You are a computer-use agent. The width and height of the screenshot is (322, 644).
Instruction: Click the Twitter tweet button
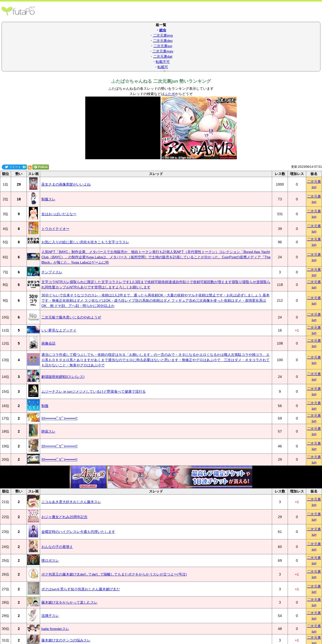pyautogui.click(x=12, y=167)
